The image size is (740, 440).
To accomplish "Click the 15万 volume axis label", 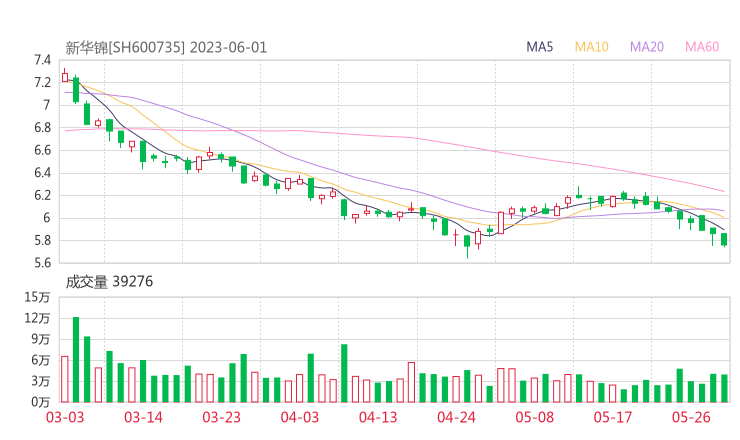I will click(37, 297).
